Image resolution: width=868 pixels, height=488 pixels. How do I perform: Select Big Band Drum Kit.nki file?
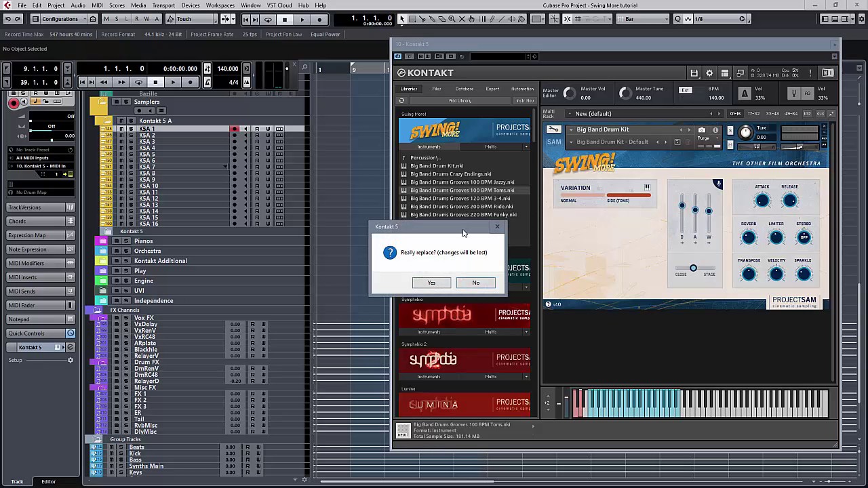[437, 166]
